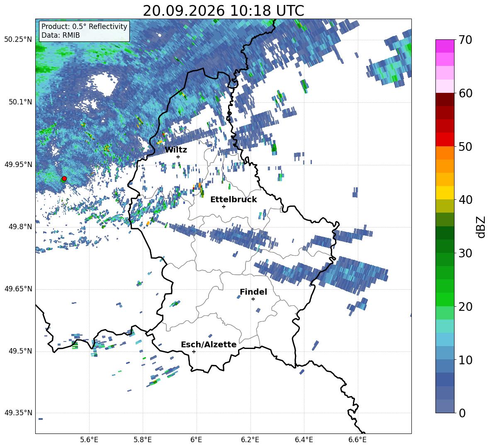The image size is (491, 448).
Task: Click the dBZ colorbar axis label
Action: (481, 227)
